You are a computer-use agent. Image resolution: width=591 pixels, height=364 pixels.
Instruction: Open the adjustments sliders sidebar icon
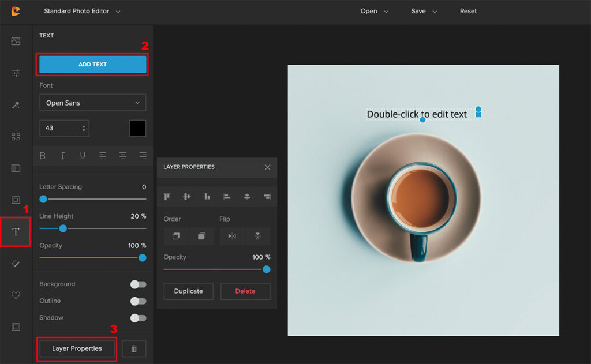tap(16, 73)
